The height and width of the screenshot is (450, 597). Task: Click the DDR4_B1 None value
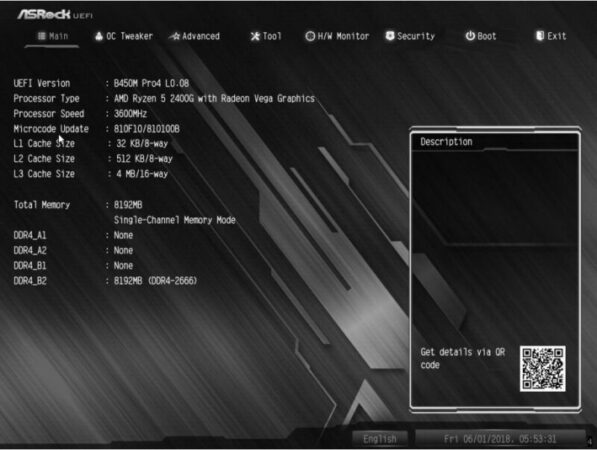click(x=123, y=266)
